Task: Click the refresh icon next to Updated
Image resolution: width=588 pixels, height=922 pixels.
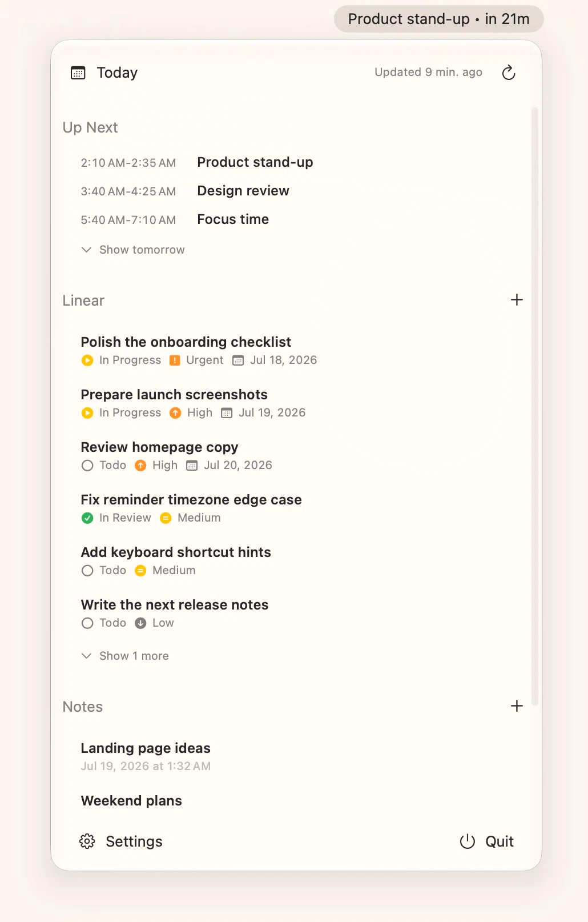Action: tap(509, 73)
